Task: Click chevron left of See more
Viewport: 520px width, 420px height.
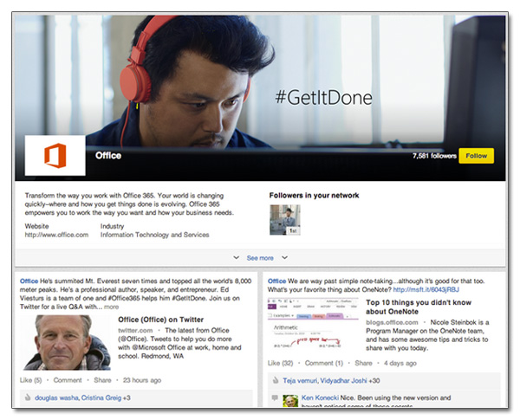Action: pos(236,257)
